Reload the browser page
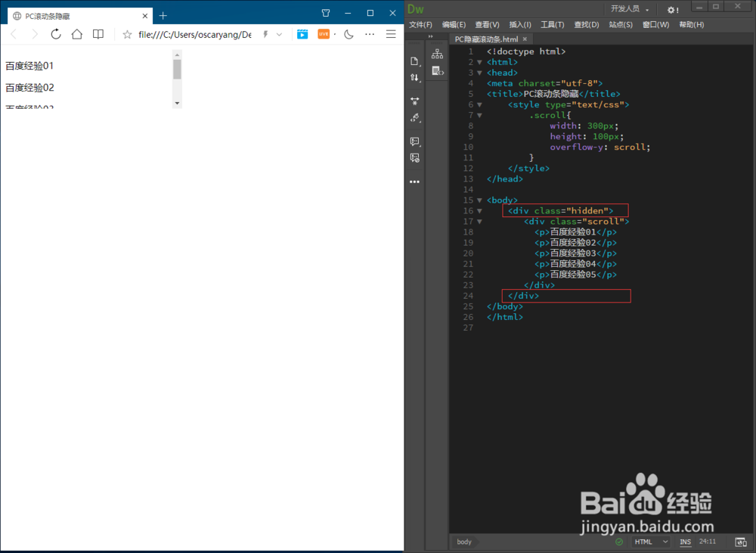The height and width of the screenshot is (553, 756). (56, 34)
